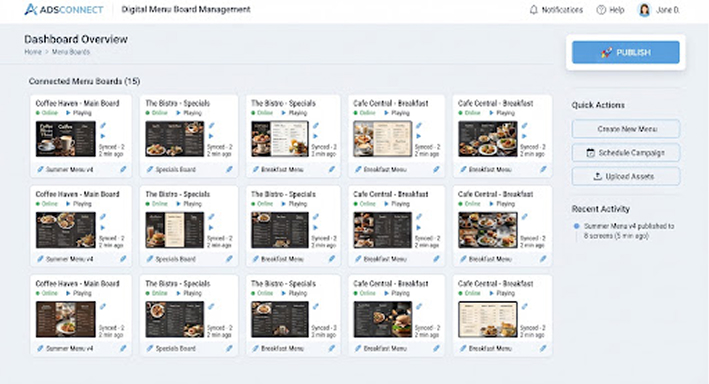Click pencil beside thumbnail on middle-row rightmost Cafe Central card
709x384 pixels.
tap(525, 217)
